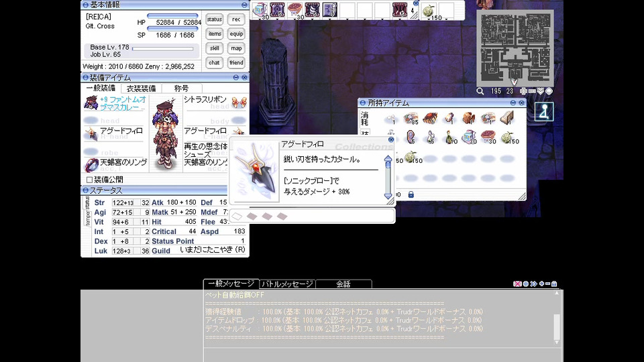The height and width of the screenshot is (362, 644).
Task: Collapse the ステータス window via its header toggle
Action: pyautogui.click(x=85, y=190)
